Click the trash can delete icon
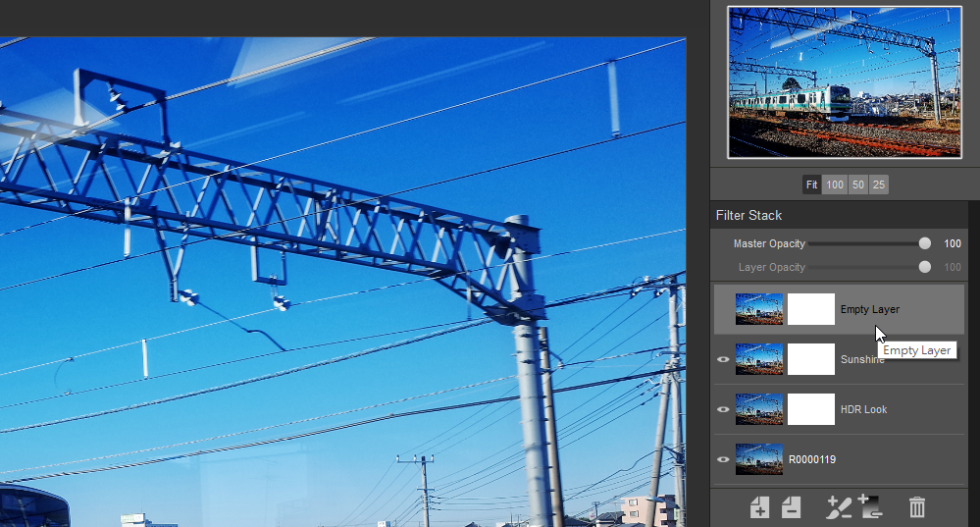980x527 pixels. pyautogui.click(x=917, y=507)
